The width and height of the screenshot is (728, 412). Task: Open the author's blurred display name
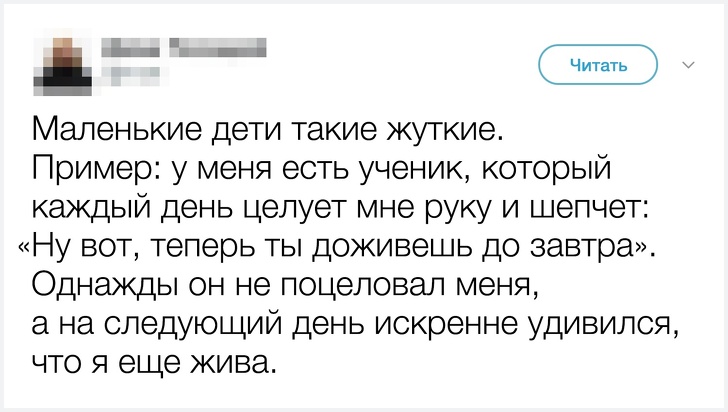(184, 44)
